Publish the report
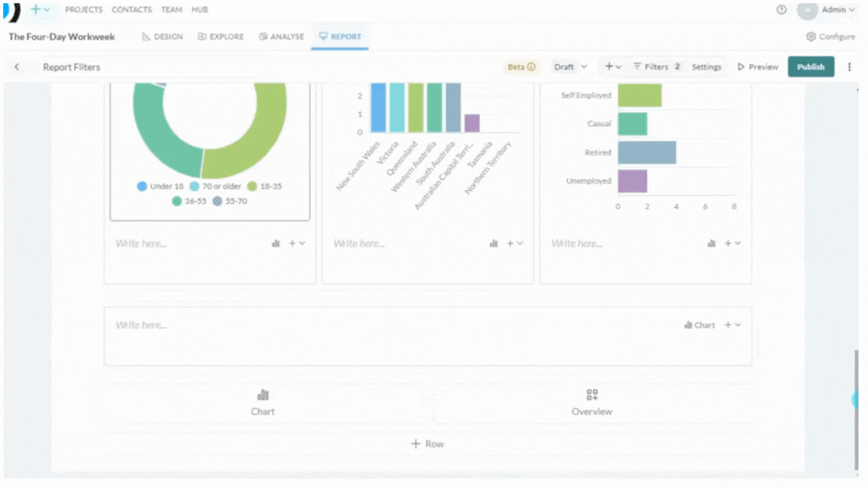Viewport: 868px width, 488px height. (811, 67)
